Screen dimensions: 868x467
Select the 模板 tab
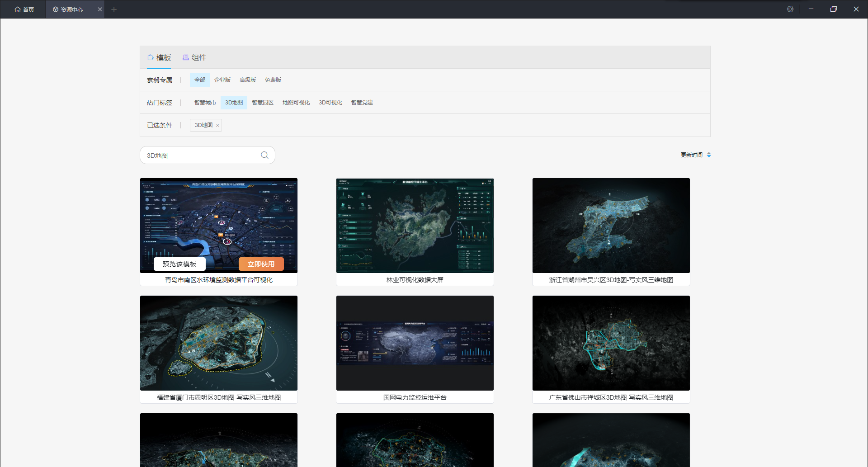click(159, 58)
